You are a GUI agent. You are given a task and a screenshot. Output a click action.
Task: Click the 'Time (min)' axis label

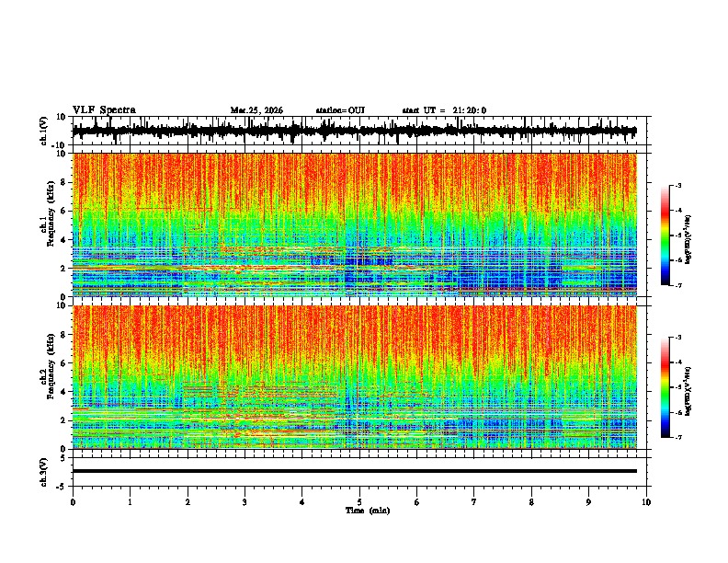pyautogui.click(x=368, y=511)
